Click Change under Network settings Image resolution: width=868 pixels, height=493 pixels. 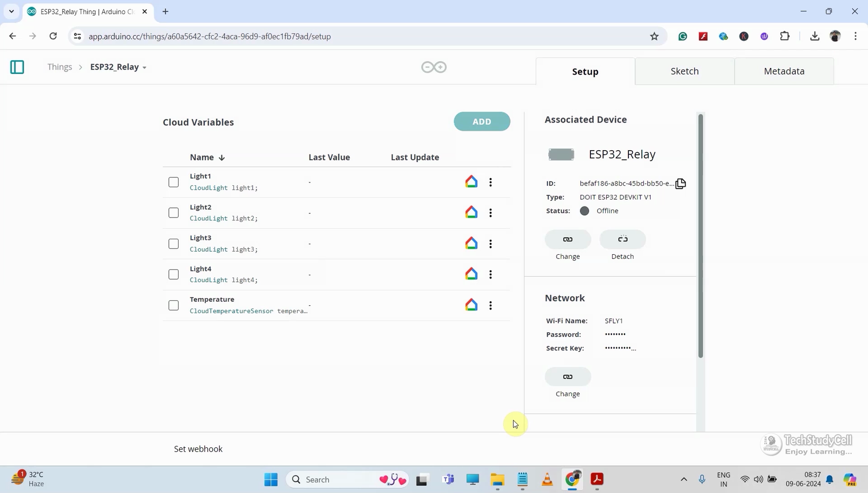pos(568,377)
